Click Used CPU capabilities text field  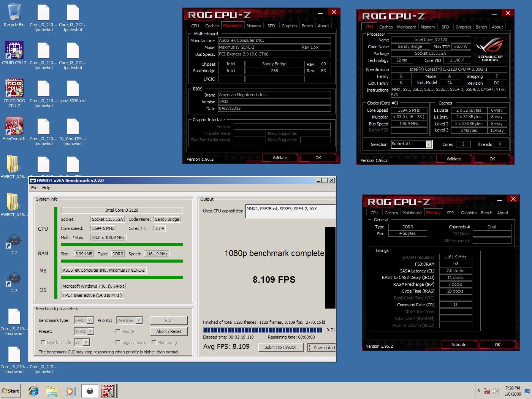pyautogui.click(x=291, y=211)
